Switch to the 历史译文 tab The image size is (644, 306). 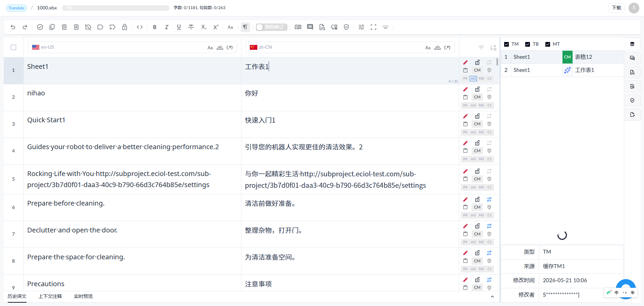coord(17,296)
